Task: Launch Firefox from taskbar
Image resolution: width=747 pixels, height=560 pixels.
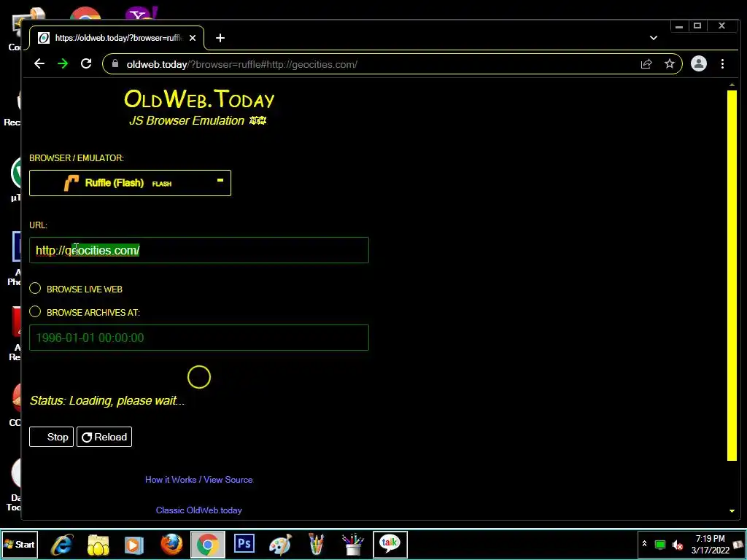Action: point(171,544)
